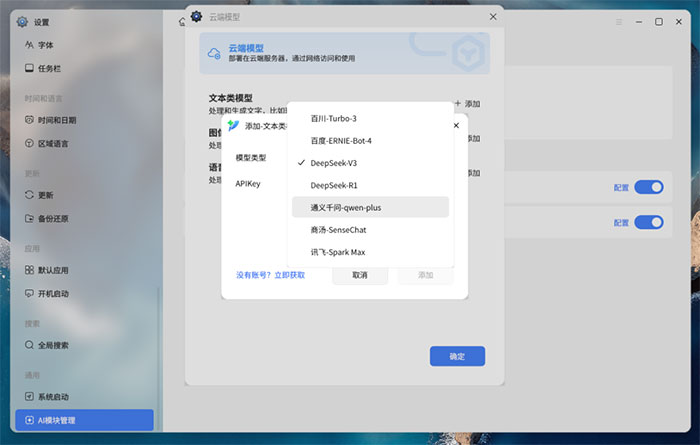Click the grid icon beside 默认应用
The image size is (700, 445).
[29, 270]
